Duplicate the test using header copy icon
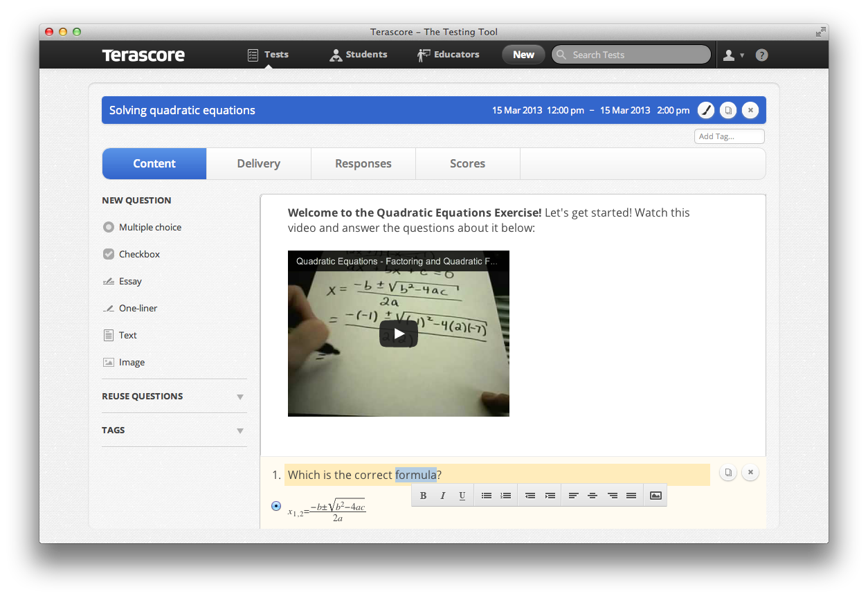The image size is (868, 598). tap(727, 110)
